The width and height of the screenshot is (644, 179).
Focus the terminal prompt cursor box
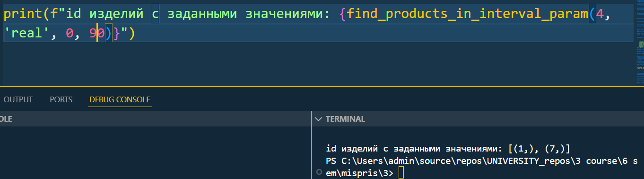pyautogui.click(x=401, y=173)
